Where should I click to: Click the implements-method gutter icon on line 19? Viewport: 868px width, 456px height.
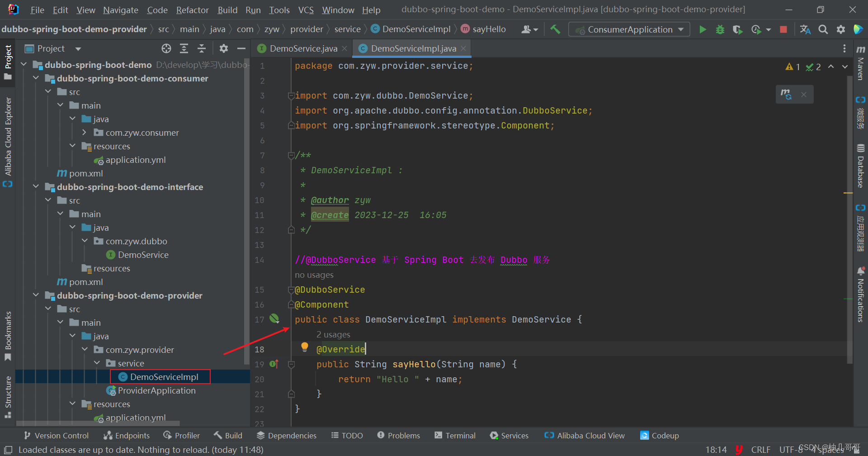point(274,364)
